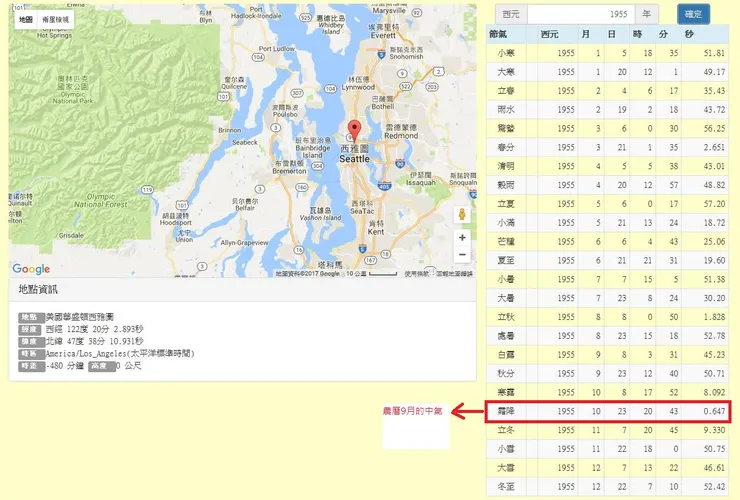Select the 霜降 solar term cell

(x=506, y=411)
